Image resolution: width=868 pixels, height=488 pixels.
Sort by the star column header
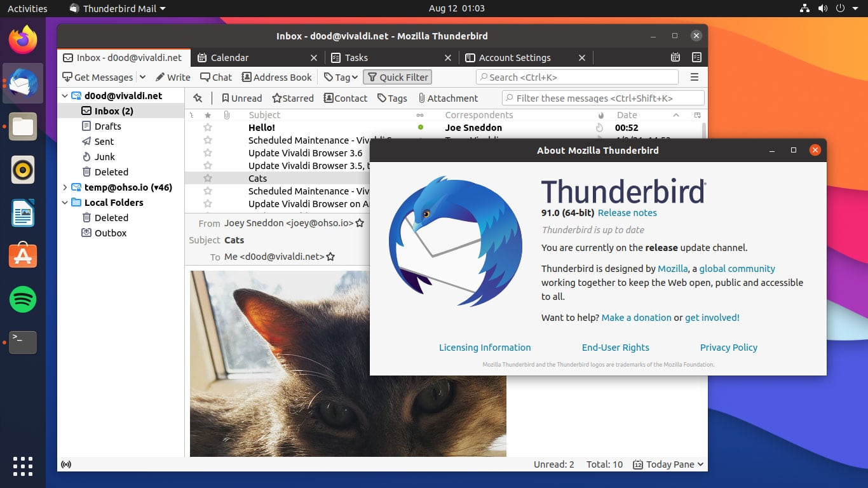tap(208, 115)
